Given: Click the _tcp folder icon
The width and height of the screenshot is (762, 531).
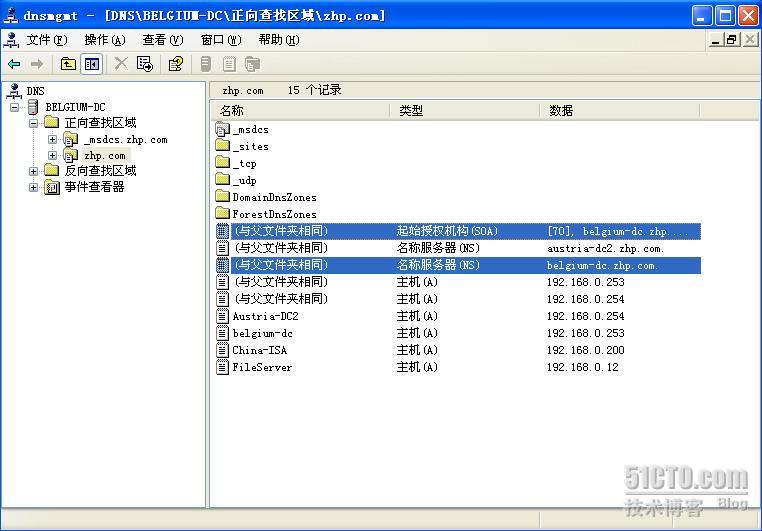Looking at the screenshot, I should pos(222,163).
